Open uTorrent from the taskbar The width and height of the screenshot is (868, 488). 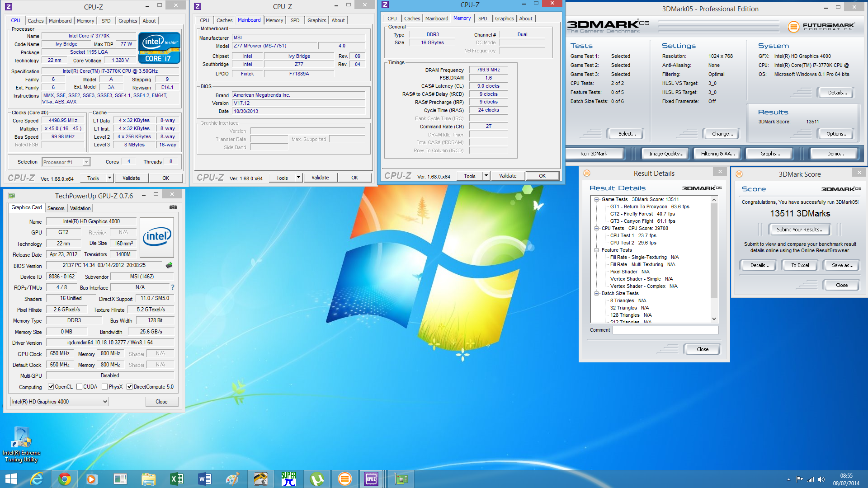316,479
